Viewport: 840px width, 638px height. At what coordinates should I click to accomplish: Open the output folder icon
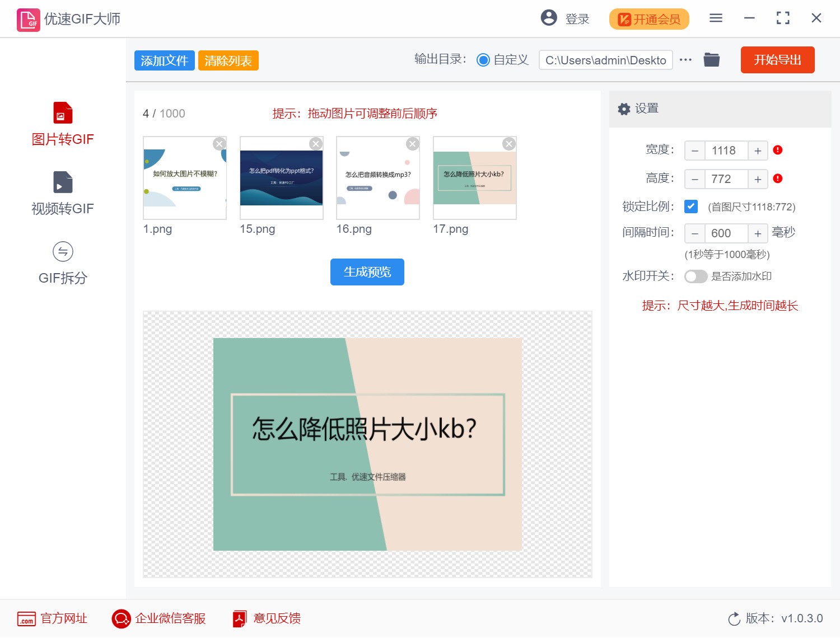coord(712,59)
